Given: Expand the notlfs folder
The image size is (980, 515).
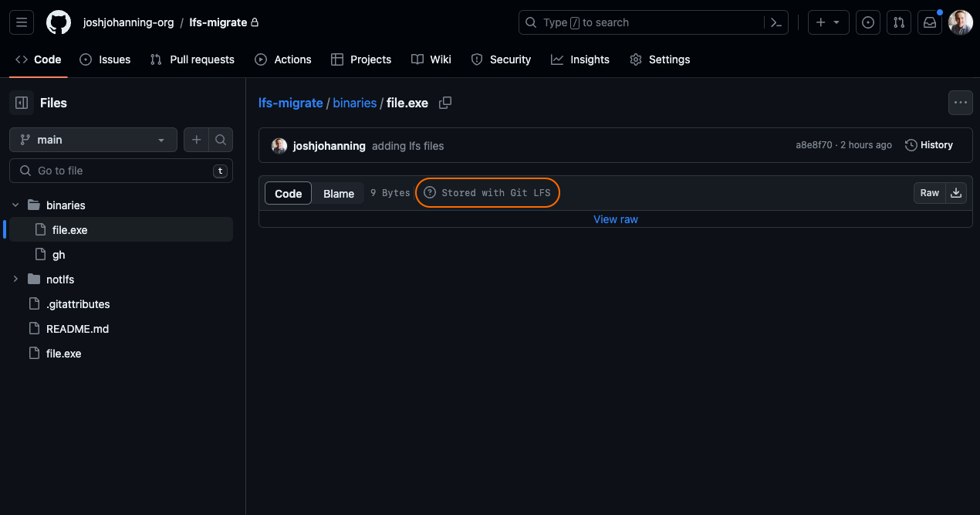Looking at the screenshot, I should [x=15, y=280].
